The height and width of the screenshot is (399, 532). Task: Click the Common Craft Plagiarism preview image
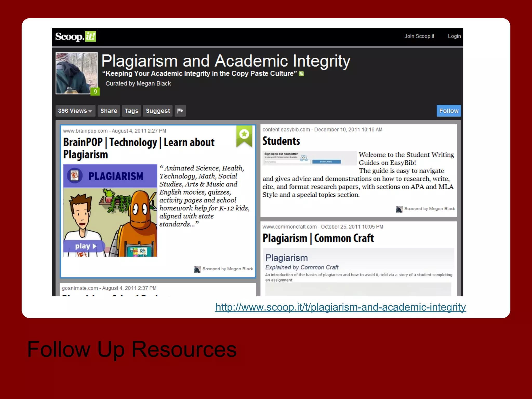point(358,272)
